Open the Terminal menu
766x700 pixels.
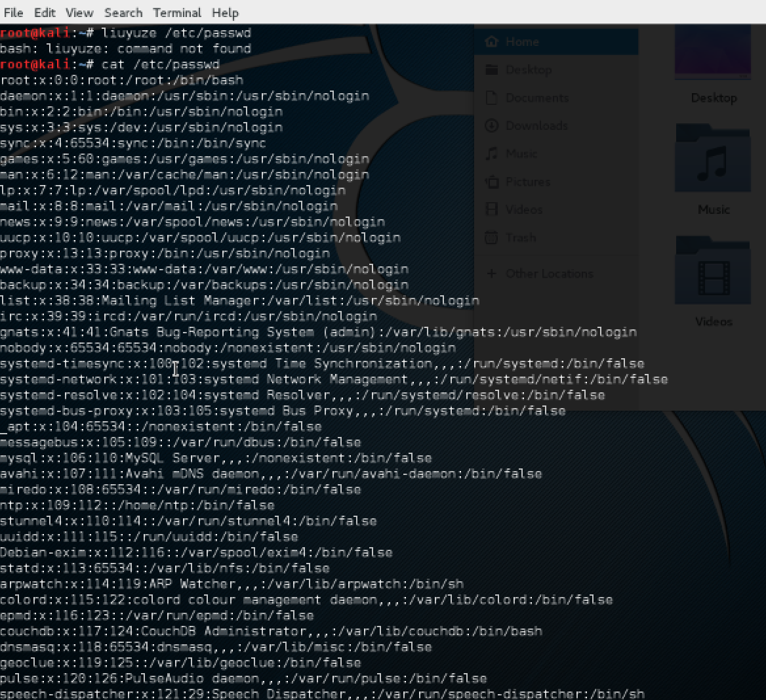(x=177, y=12)
